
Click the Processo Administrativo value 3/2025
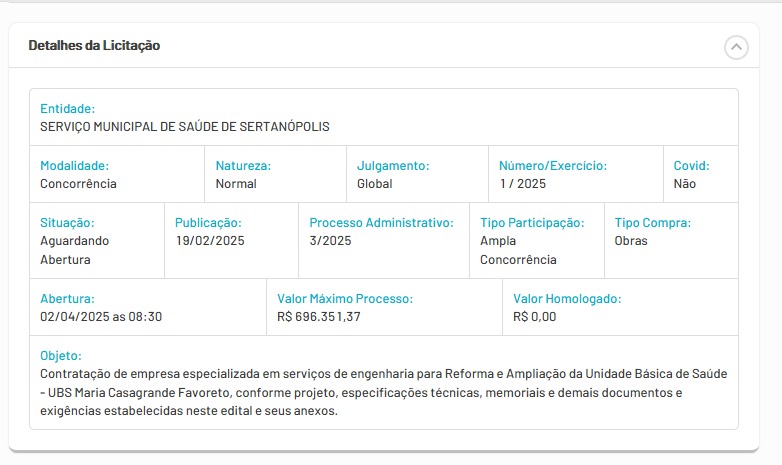pyautogui.click(x=330, y=241)
